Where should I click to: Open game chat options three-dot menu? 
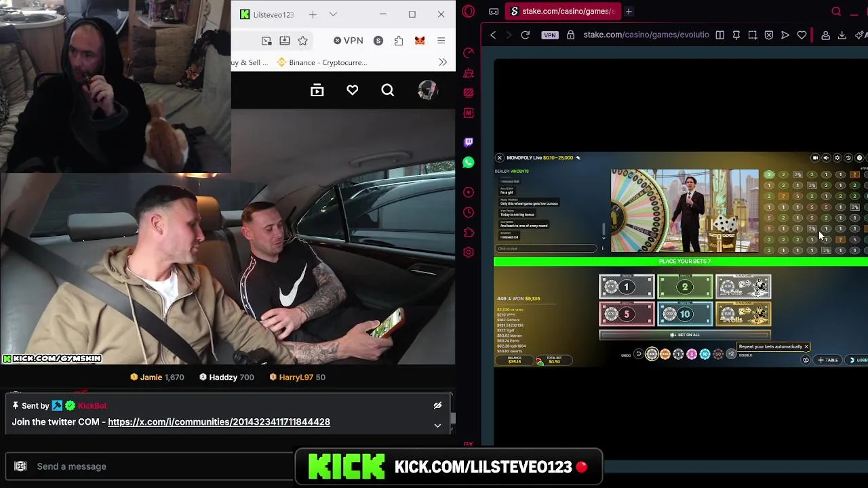click(602, 248)
